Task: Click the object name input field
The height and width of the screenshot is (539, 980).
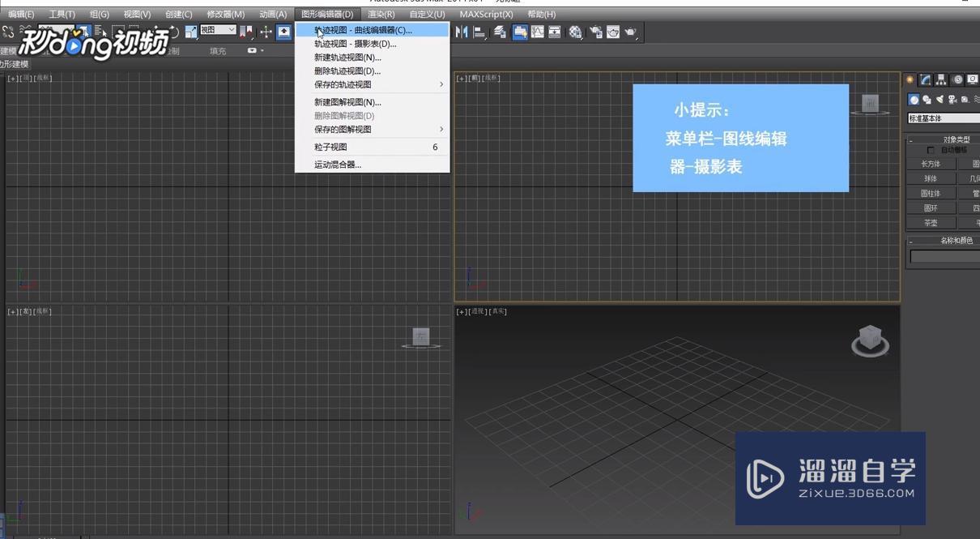Action: pyautogui.click(x=945, y=256)
